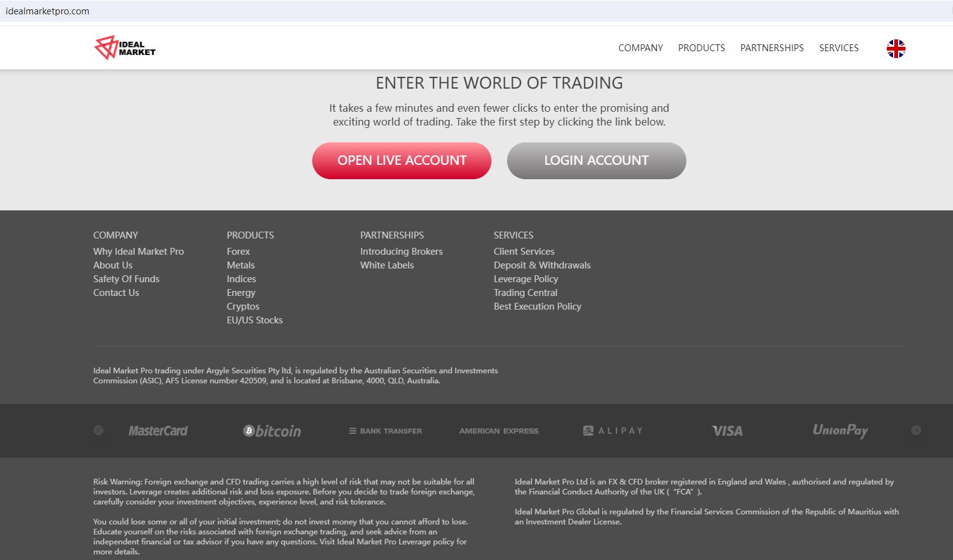The image size is (953, 560).
Task: Open the Trading Central link
Action: 526,293
